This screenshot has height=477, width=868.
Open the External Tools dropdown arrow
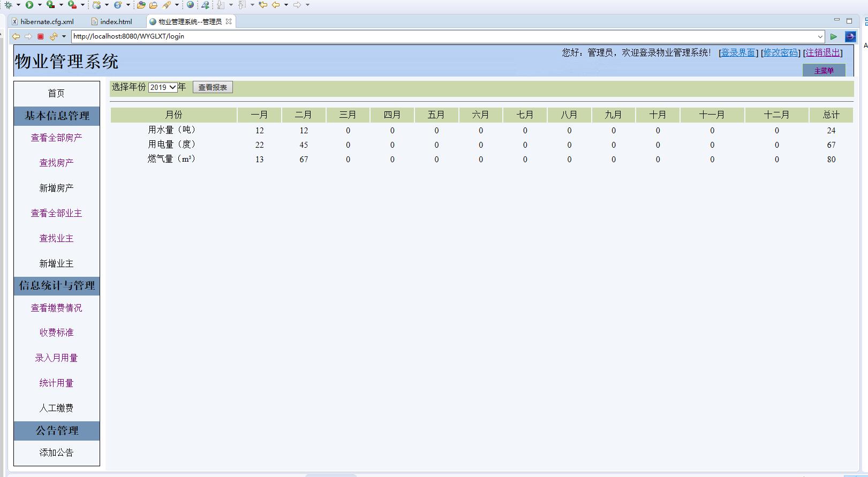(82, 5)
